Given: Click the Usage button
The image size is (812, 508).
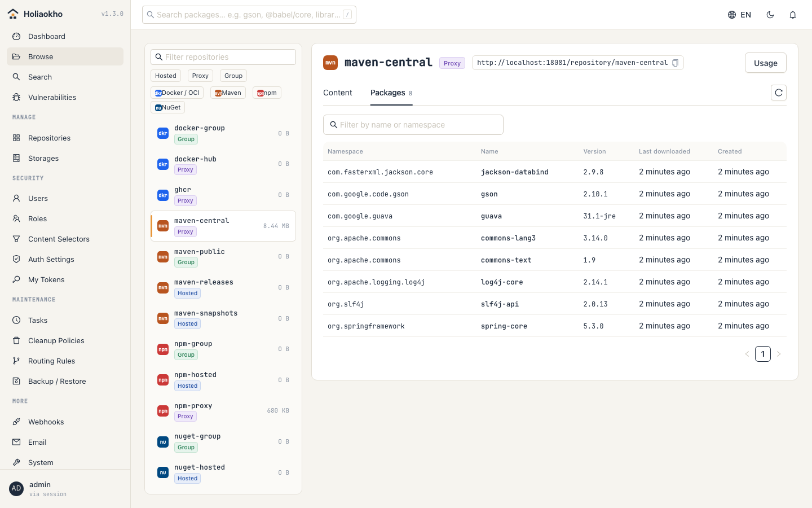Looking at the screenshot, I should point(766,63).
